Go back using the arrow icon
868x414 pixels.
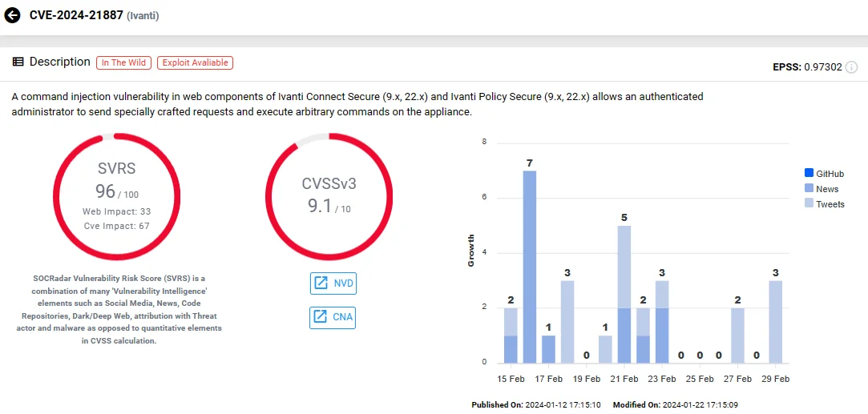[12, 15]
